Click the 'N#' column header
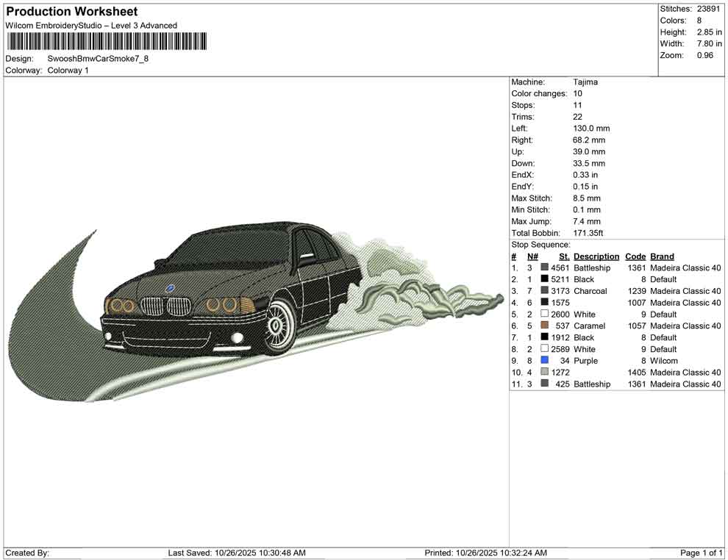 [x=532, y=256]
